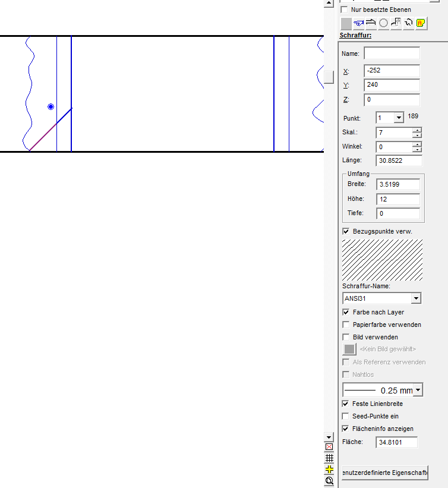
Task: Toggle the grid icon near scrollbar
Action: [x=329, y=458]
